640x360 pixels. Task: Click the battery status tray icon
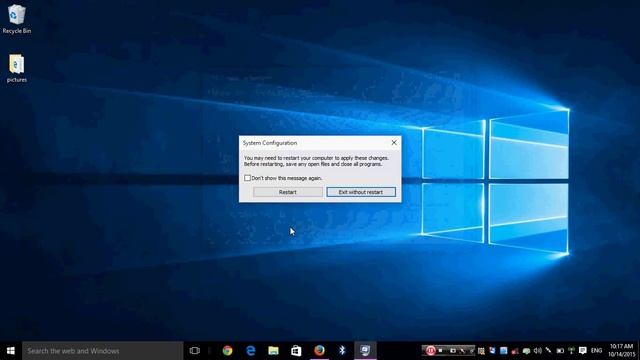pos(560,351)
